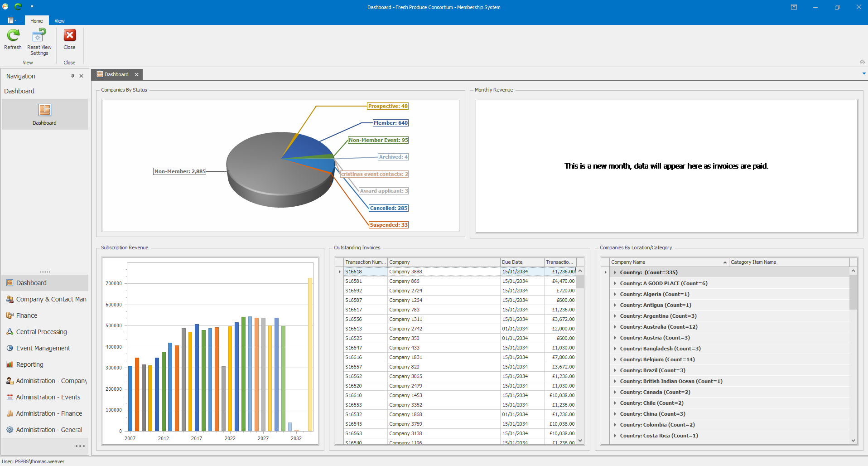Select invoice row S16610
The width and height of the screenshot is (868, 466).
459,395
